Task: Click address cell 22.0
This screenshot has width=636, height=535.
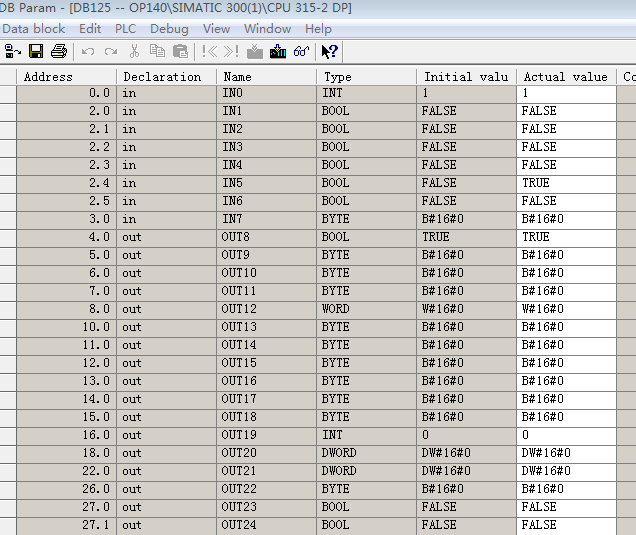Action: point(67,471)
